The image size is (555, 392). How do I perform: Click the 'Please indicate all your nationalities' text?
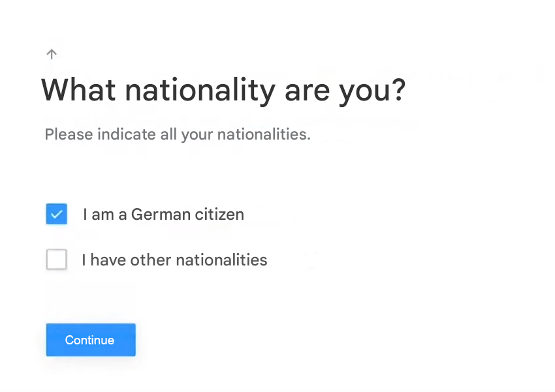tap(177, 135)
